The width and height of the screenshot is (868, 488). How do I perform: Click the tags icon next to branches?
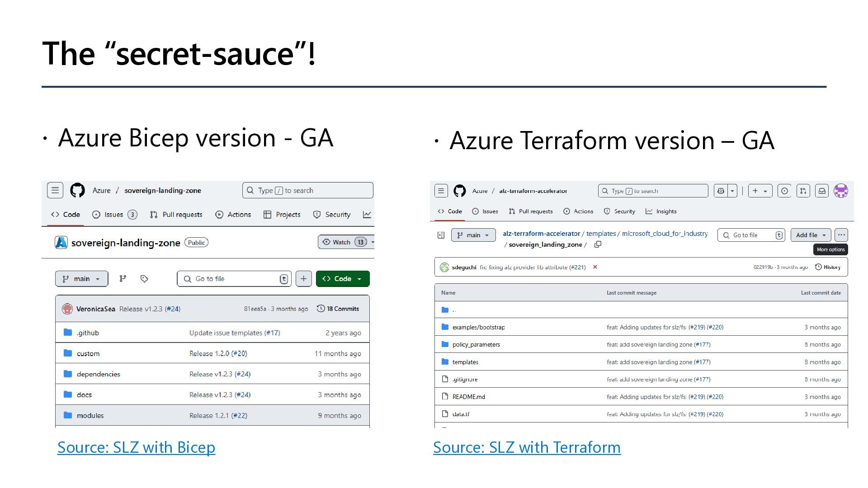point(144,279)
